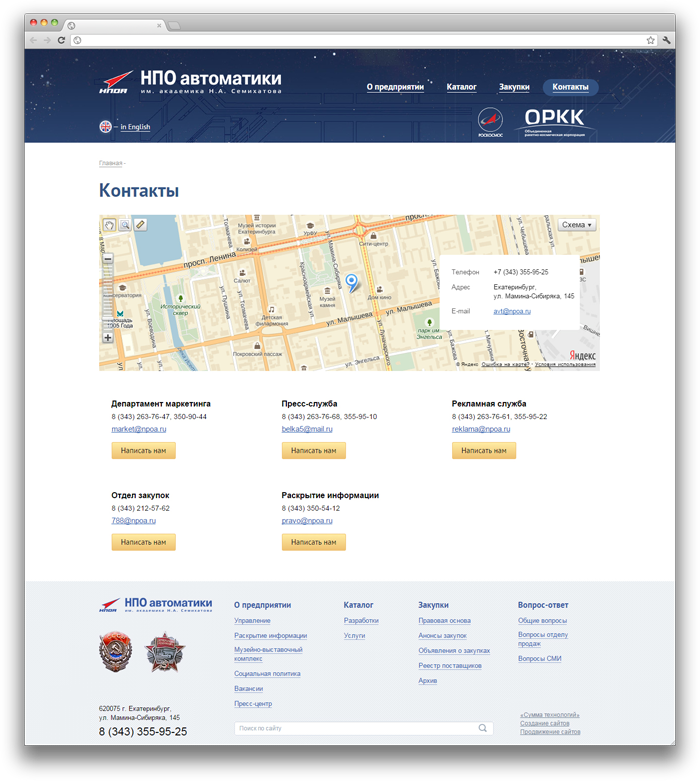Viewport: 700px width, 781px height.
Task: Open footer Вакансии link
Action: (x=249, y=688)
